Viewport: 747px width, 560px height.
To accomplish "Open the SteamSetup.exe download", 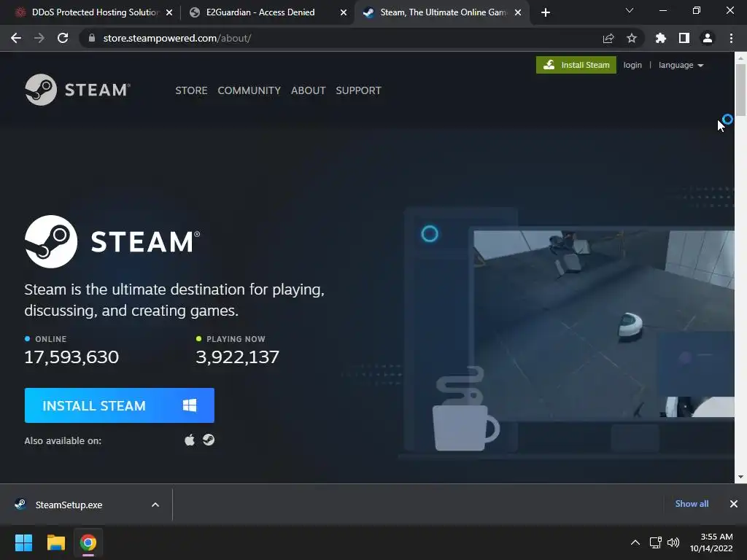I will tap(69, 505).
